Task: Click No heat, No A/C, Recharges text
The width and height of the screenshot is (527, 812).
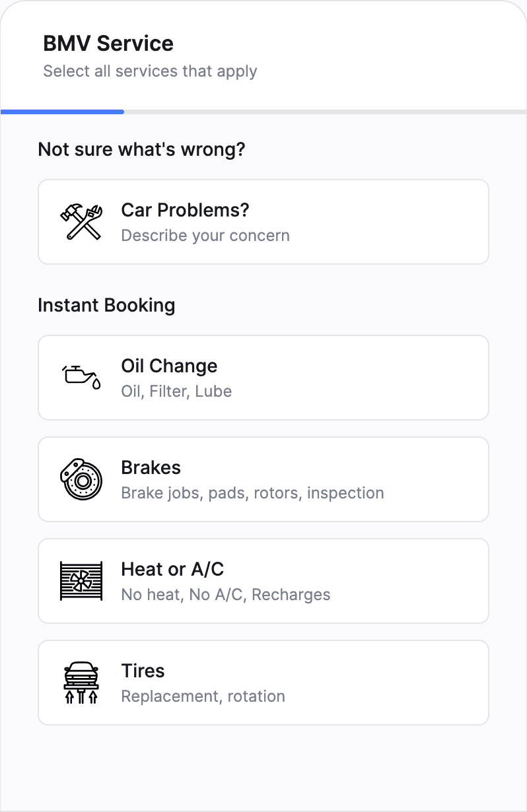Action: [x=226, y=595]
